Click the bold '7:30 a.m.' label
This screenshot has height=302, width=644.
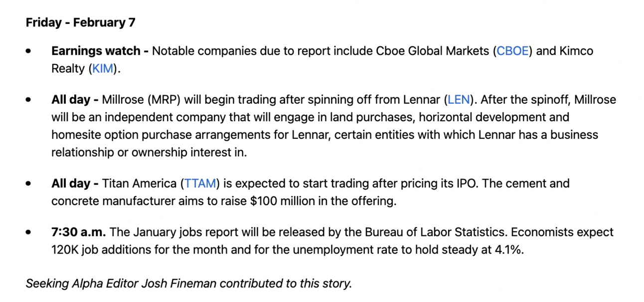[x=78, y=232]
